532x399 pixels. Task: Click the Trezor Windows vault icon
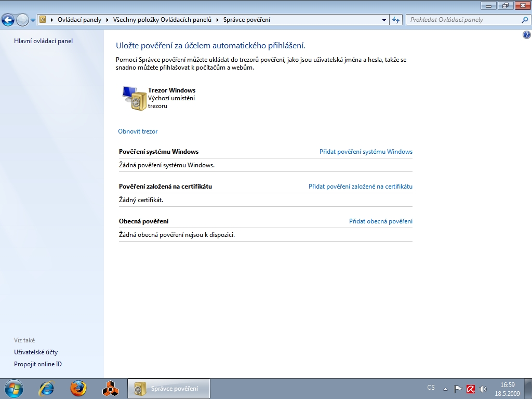click(x=134, y=98)
